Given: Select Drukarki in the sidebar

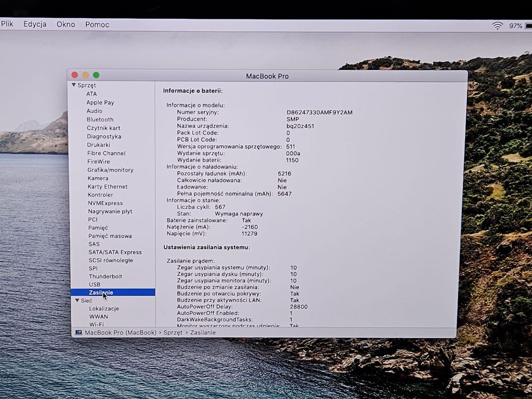Looking at the screenshot, I should (99, 145).
